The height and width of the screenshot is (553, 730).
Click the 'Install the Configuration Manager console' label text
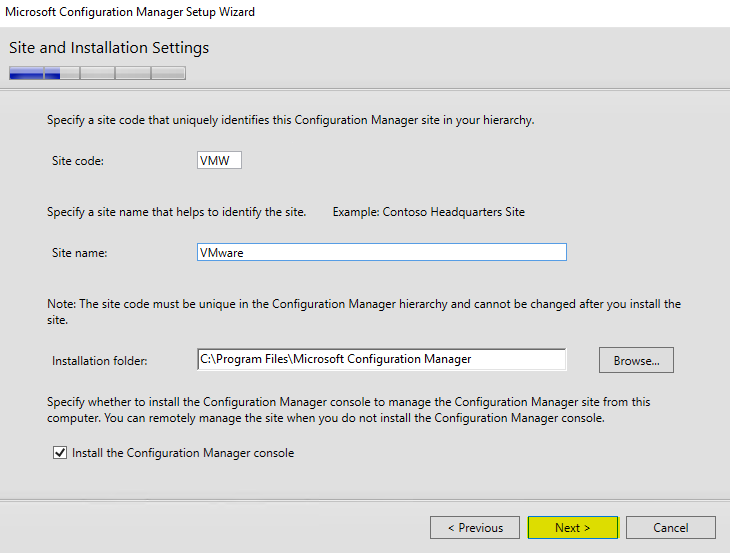pos(183,453)
